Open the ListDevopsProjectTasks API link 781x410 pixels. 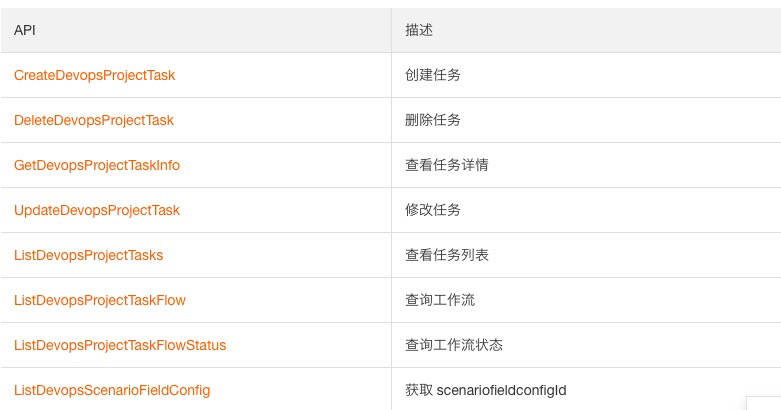click(x=89, y=255)
